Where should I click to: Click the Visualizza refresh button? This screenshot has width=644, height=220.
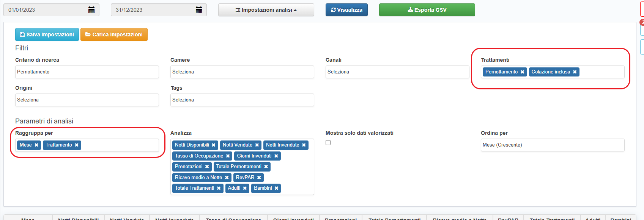click(x=346, y=10)
